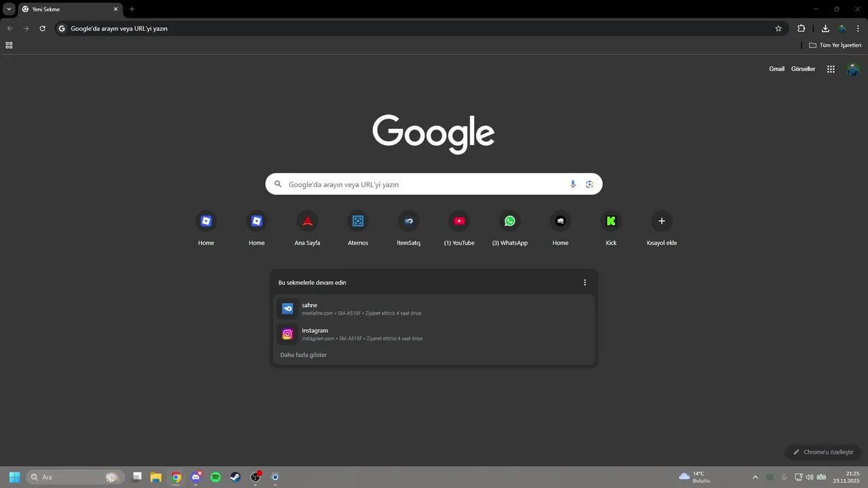Open Task View on the taskbar
868x488 pixels.
pyautogui.click(x=137, y=477)
